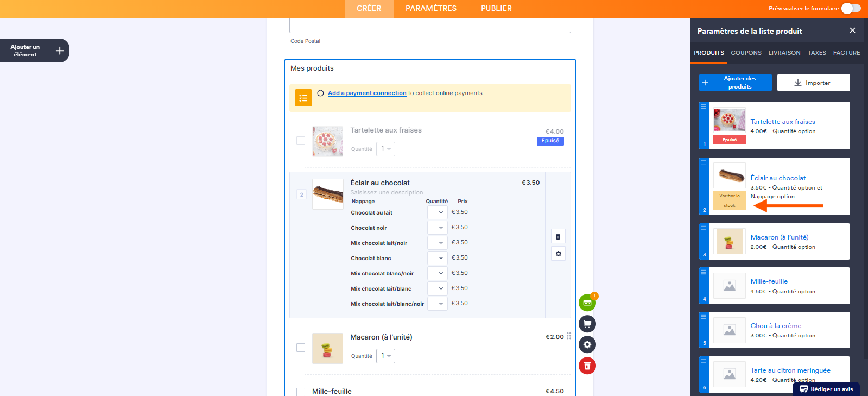This screenshot has width=868, height=396.
Task: Switch to the COUPONS tab
Action: [x=746, y=53]
